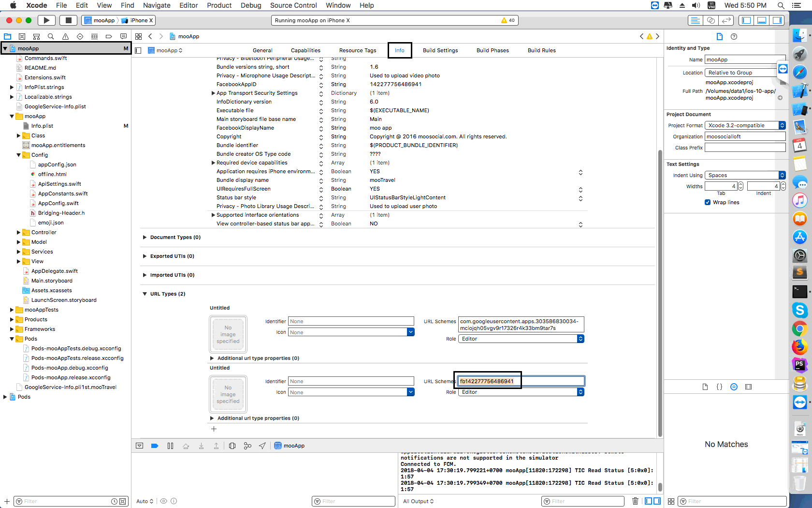The width and height of the screenshot is (812, 508).
Task: Select AppDelegate.swift file
Action: click(54, 271)
